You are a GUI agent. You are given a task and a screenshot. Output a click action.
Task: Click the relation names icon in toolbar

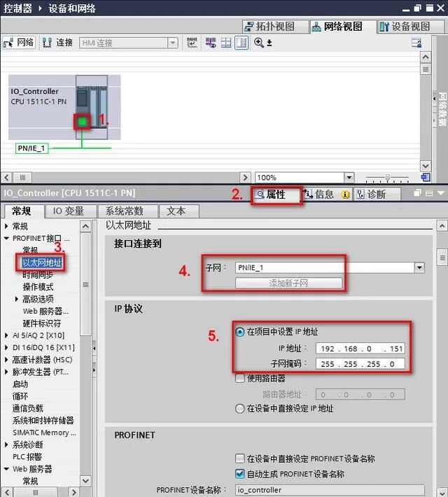click(192, 43)
